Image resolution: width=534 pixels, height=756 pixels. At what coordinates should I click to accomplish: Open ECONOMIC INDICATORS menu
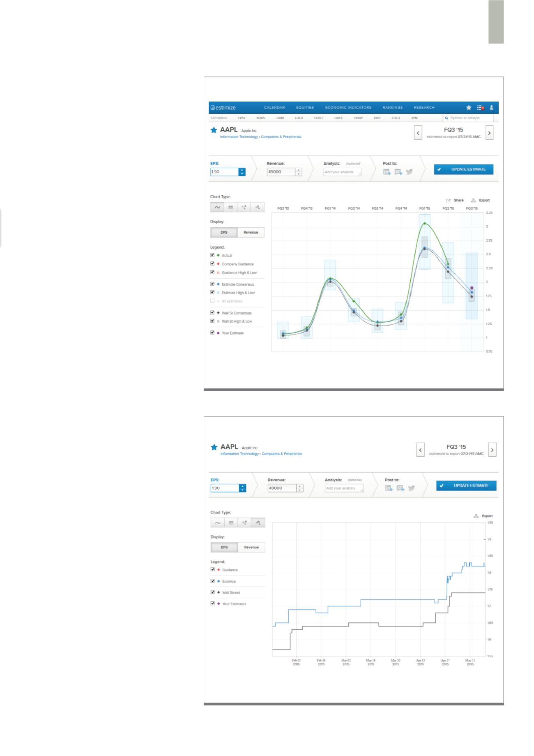[x=348, y=108]
